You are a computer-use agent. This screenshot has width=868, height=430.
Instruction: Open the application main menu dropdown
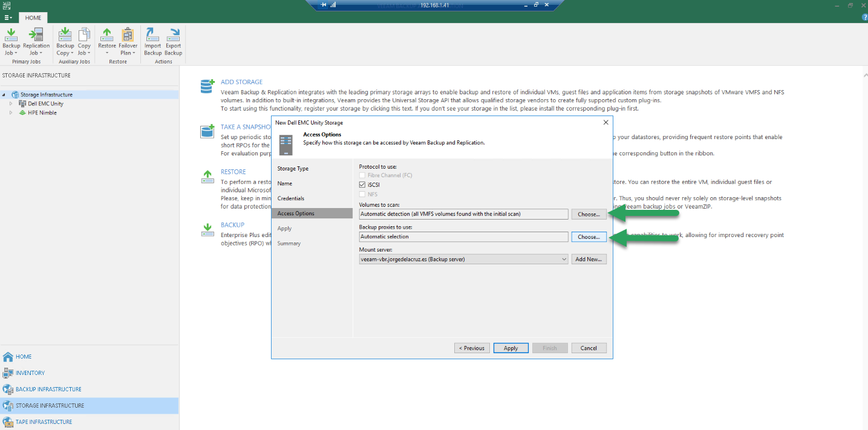(8, 18)
